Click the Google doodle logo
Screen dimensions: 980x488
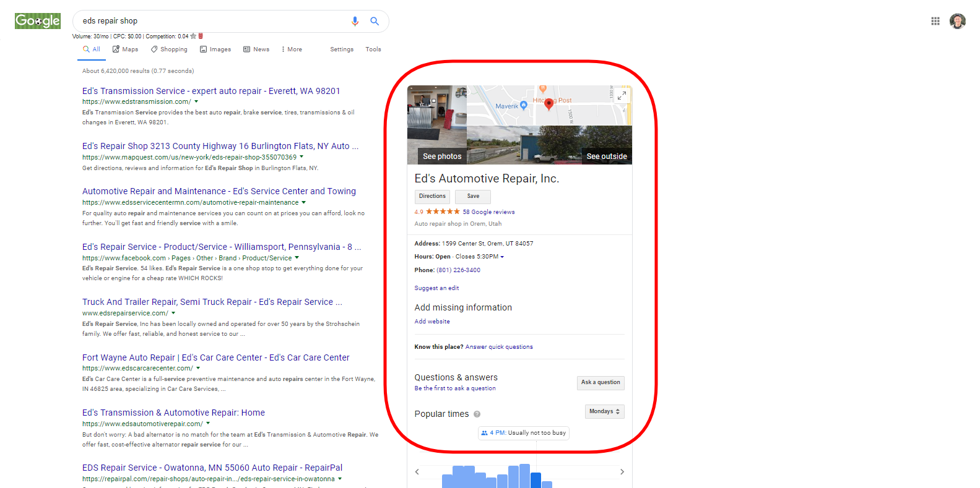coord(38,21)
